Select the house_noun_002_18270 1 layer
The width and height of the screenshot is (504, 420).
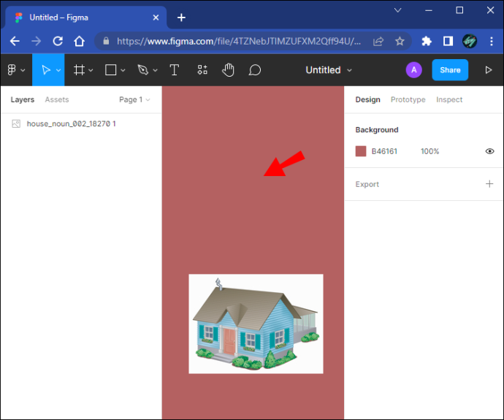click(71, 123)
